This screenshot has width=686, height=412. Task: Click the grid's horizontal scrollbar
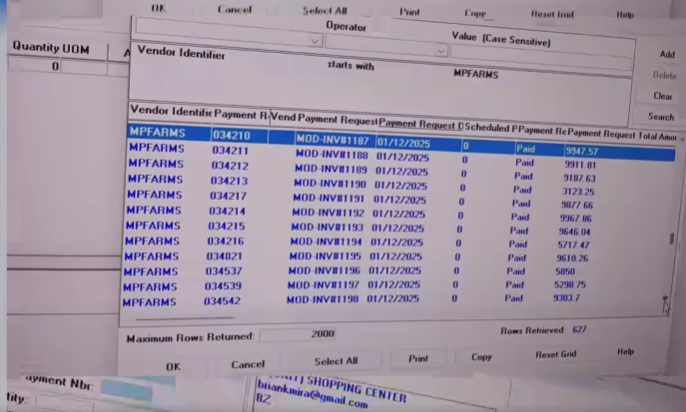point(186,318)
